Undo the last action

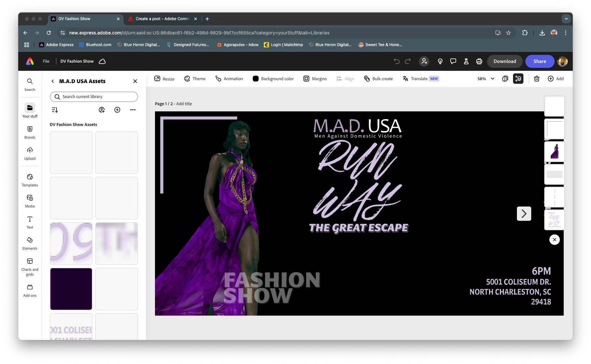pos(397,61)
